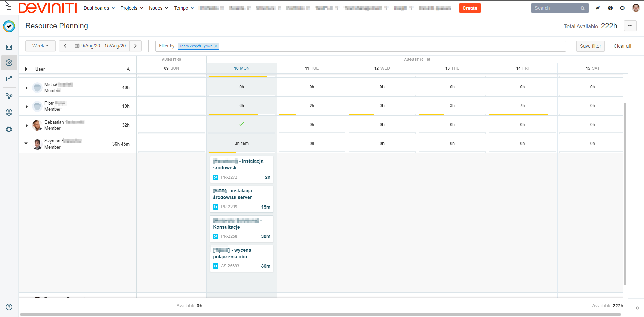644x317 pixels.
Task: Open the accounts icon in left sidebar
Action: [x=9, y=112]
